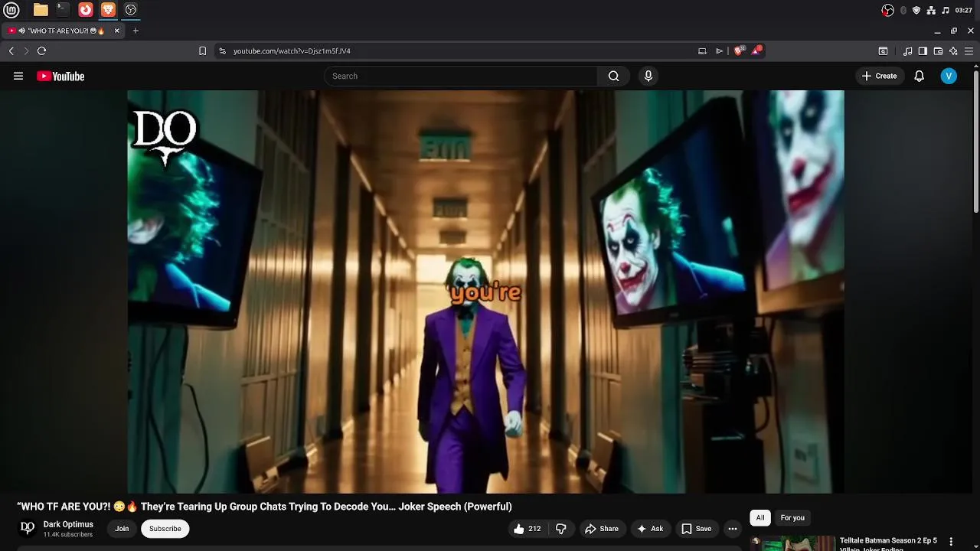Image resolution: width=980 pixels, height=551 pixels.
Task: Open the account avatar "V" menu
Action: coord(949,76)
